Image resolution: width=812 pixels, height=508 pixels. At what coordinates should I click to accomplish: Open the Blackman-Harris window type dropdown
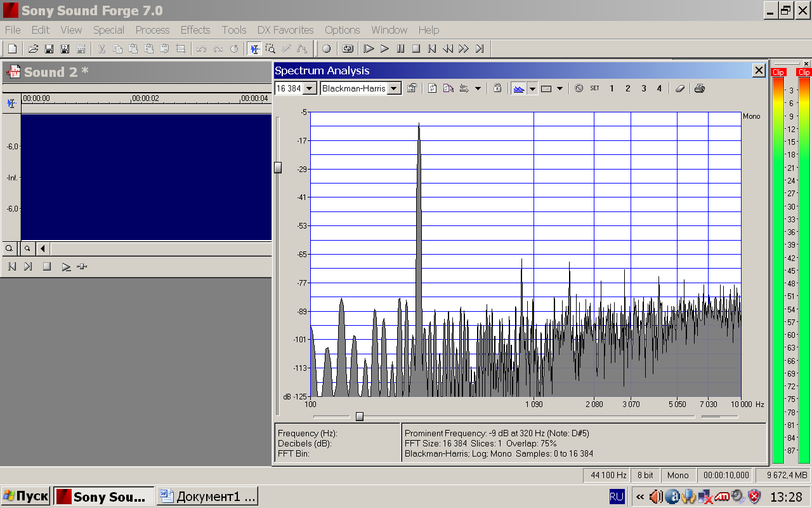pyautogui.click(x=394, y=88)
